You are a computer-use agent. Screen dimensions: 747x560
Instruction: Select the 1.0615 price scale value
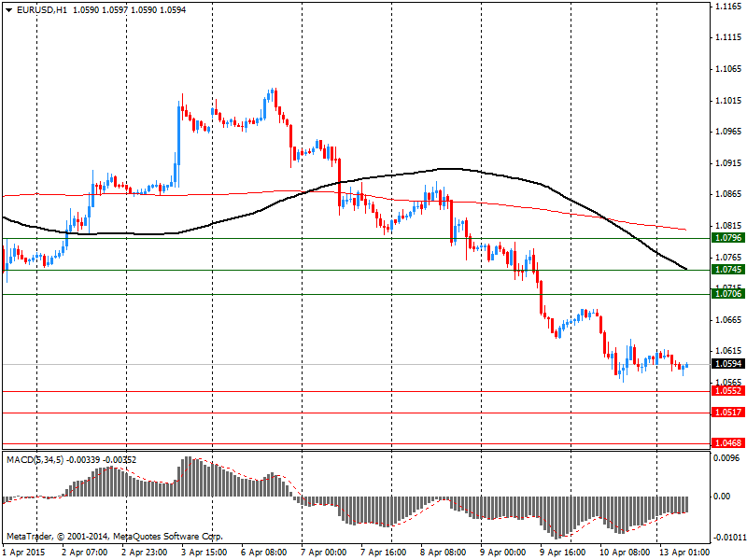point(728,351)
